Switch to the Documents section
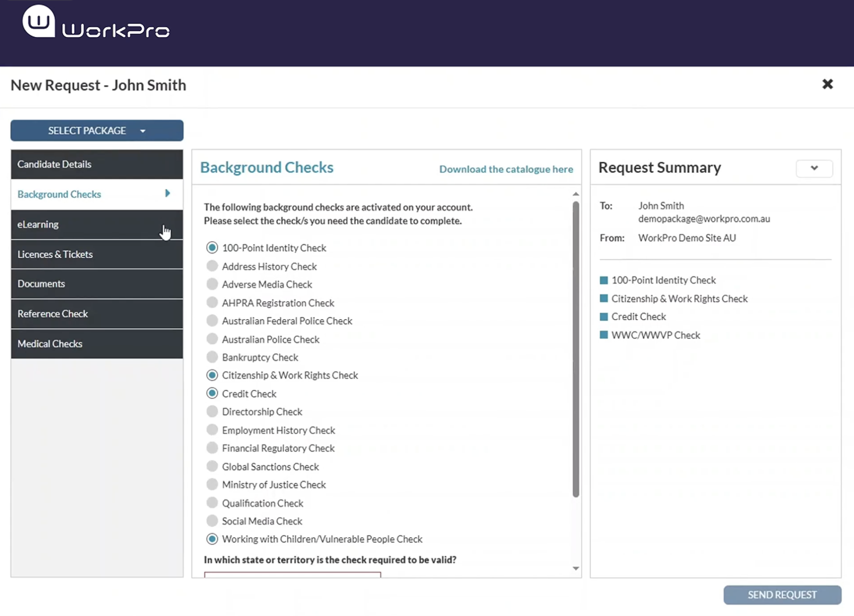 pyautogui.click(x=97, y=284)
